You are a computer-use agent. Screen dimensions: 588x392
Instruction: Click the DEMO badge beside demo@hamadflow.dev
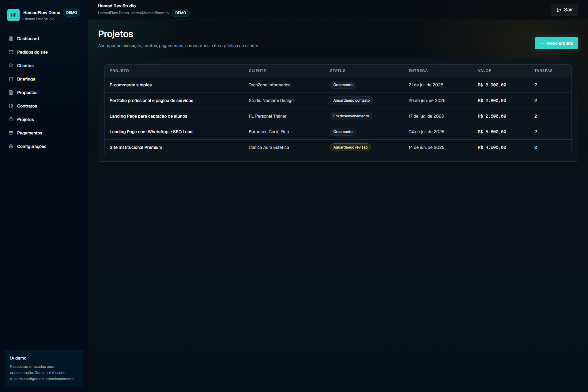pos(180,13)
